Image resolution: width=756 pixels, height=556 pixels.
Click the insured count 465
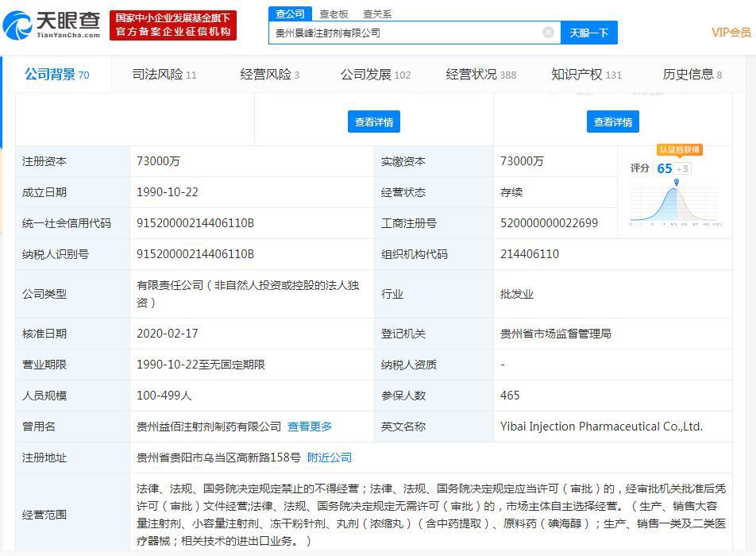pyautogui.click(x=510, y=396)
